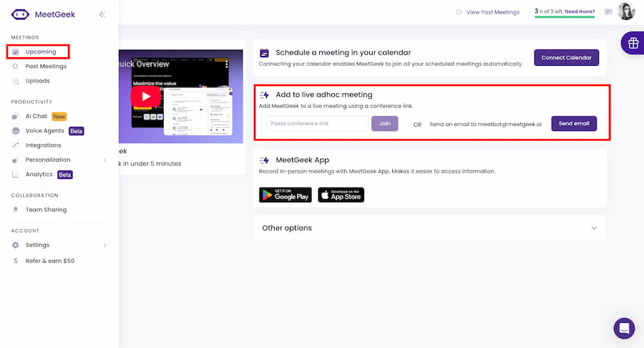Click the Join button

coord(384,123)
